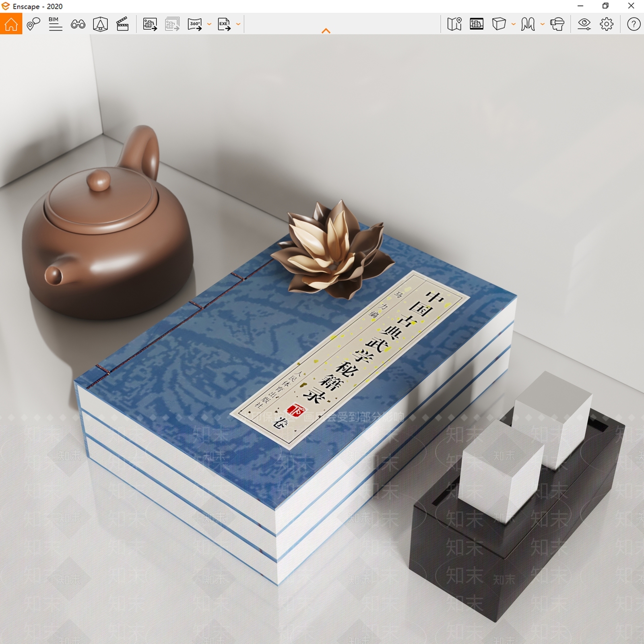Screen dimensions: 644x644
Task: Click the batch rendering export icon
Action: point(172,24)
